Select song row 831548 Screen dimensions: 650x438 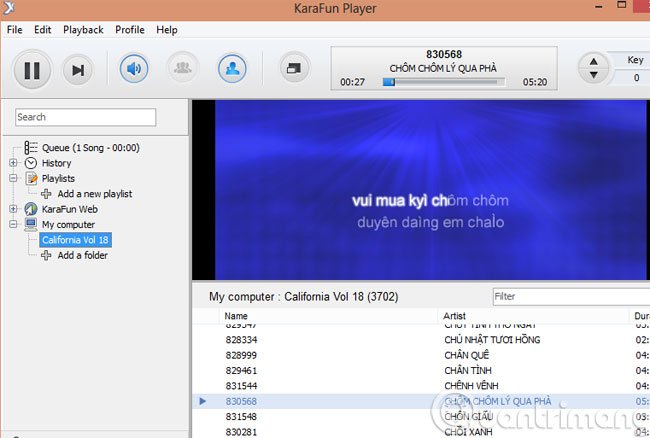tap(421, 416)
